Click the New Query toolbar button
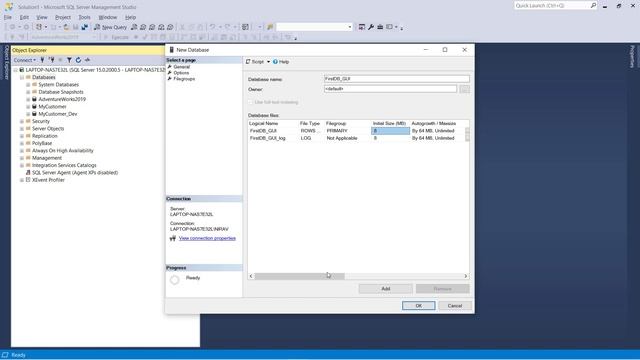 [111, 27]
